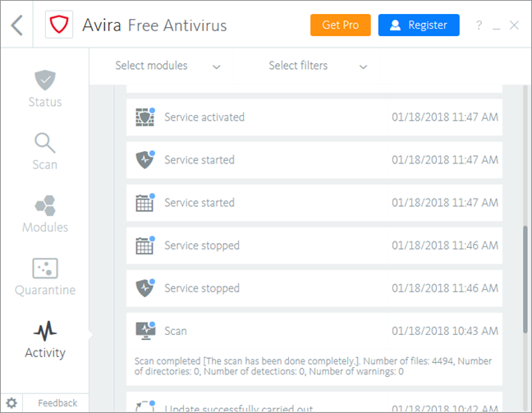Click shield icon on 11:46 Service stopped row
The image size is (532, 413).
click(144, 288)
